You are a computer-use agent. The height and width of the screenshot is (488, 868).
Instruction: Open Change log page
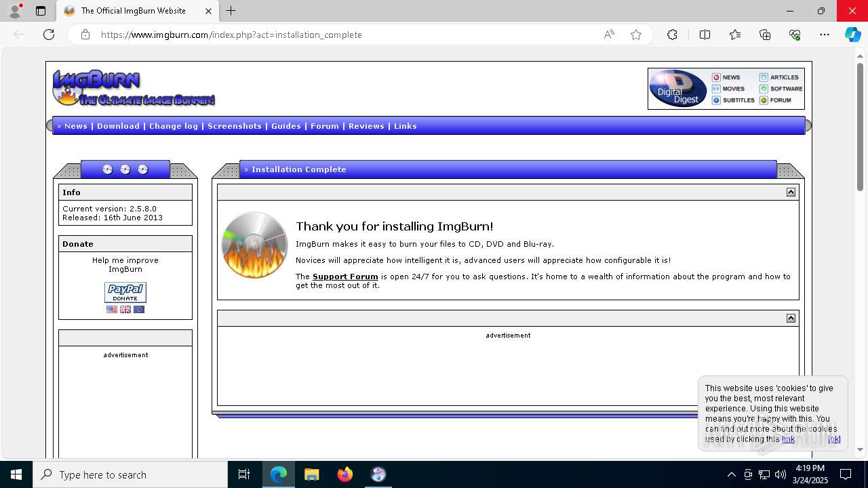(x=174, y=126)
